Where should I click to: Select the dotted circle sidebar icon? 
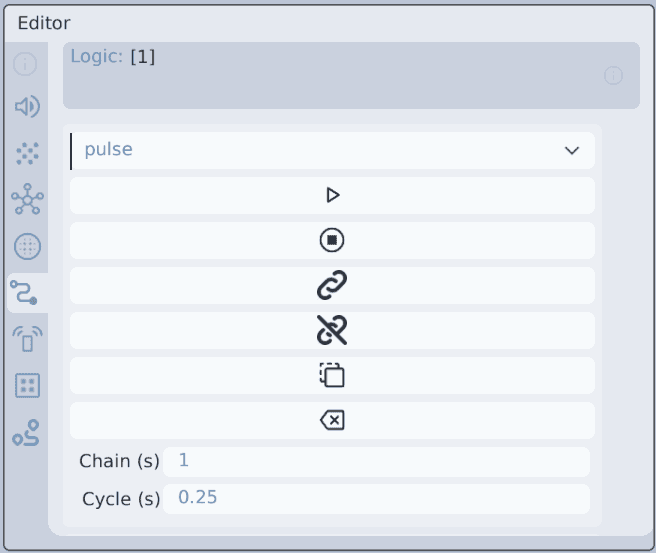point(27,246)
